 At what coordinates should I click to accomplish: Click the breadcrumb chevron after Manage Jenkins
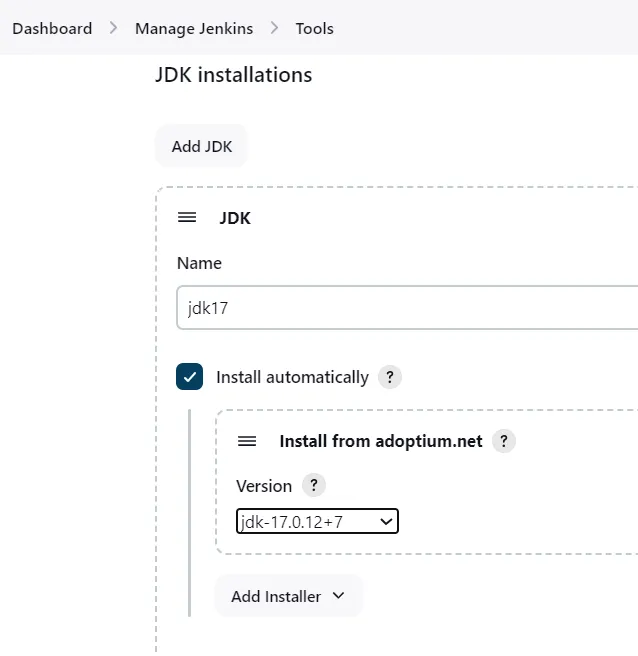[x=274, y=28]
